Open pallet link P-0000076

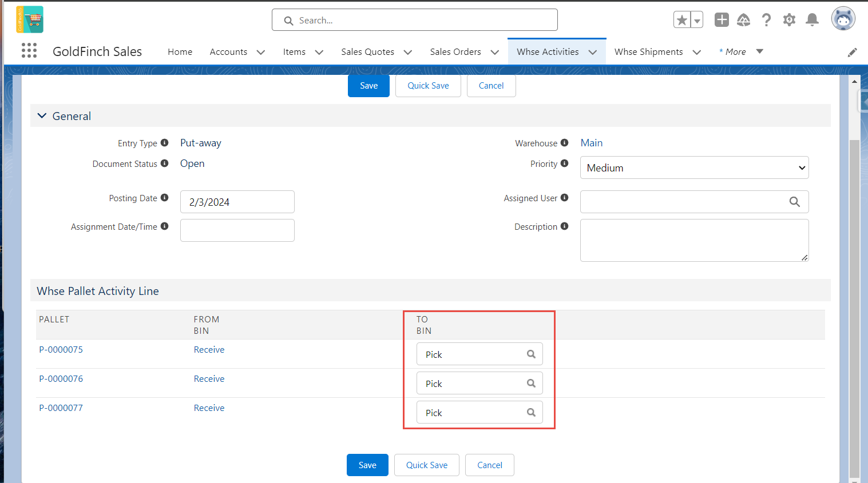(61, 378)
